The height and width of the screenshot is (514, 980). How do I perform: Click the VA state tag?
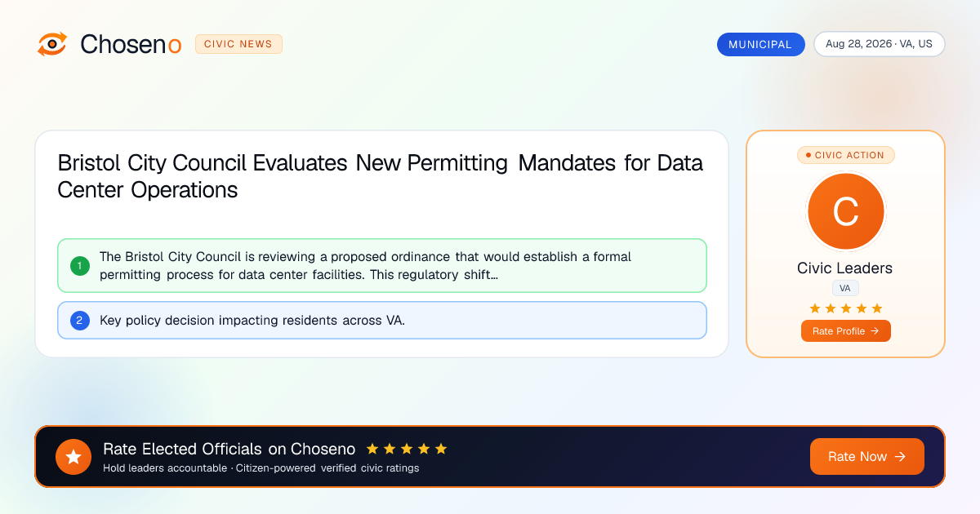click(845, 288)
